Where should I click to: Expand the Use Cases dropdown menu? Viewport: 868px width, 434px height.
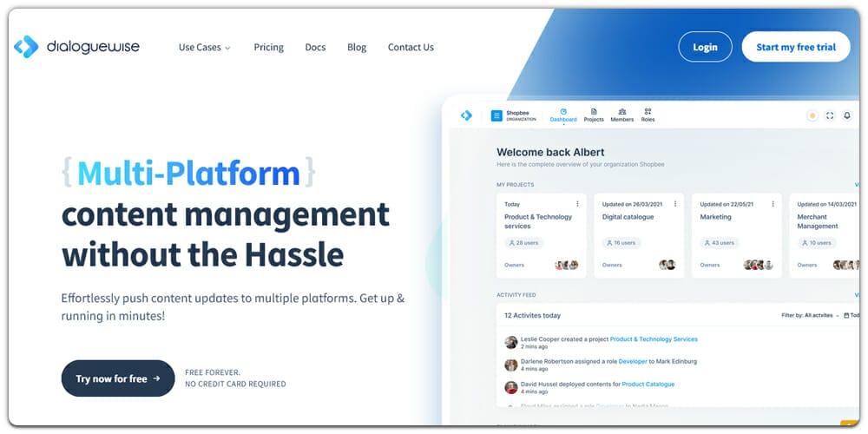[x=204, y=47]
